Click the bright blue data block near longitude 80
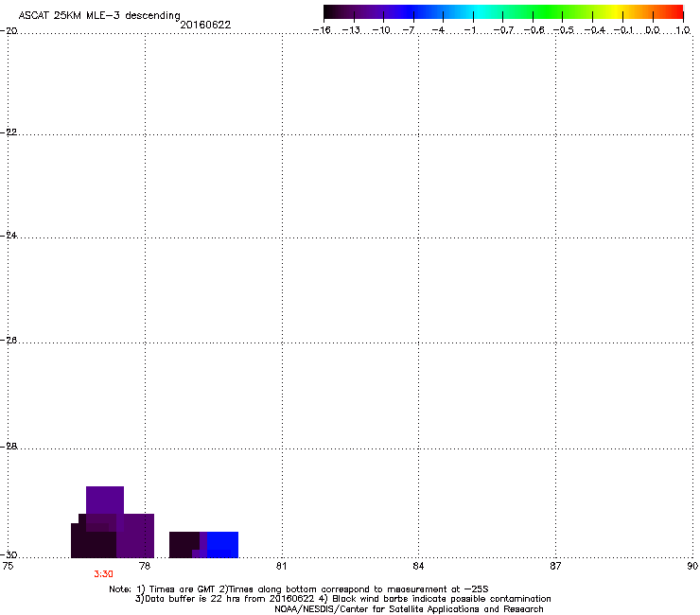 pos(222,544)
